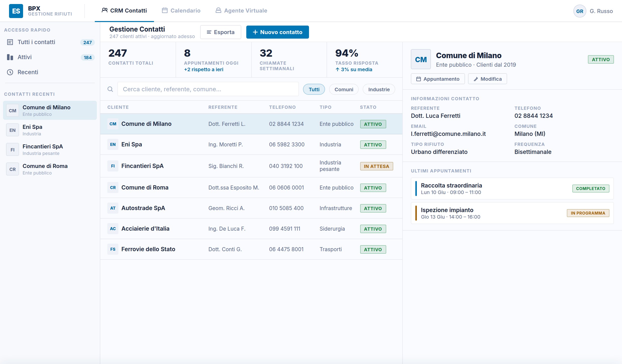Select the Tutti filter chip
Image resolution: width=622 pixels, height=364 pixels.
(x=314, y=89)
